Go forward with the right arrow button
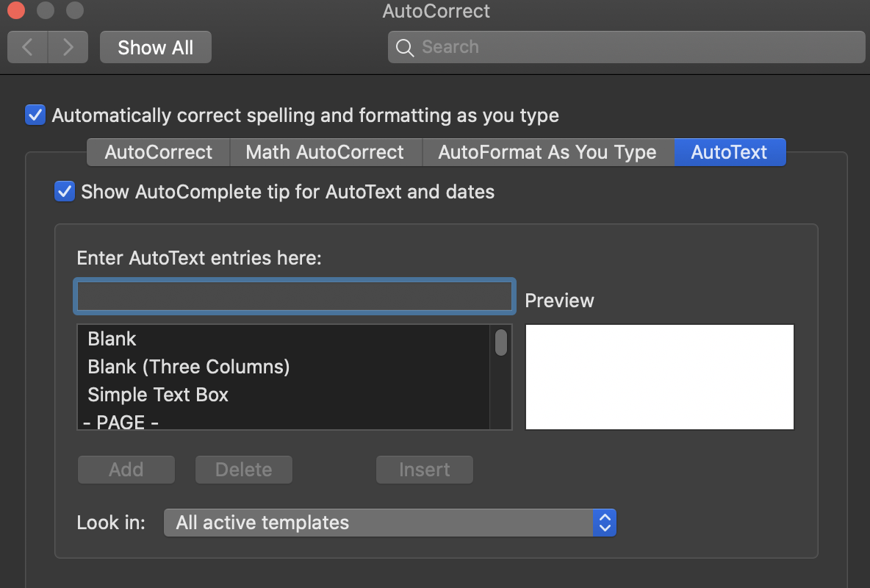The image size is (870, 588). tap(68, 47)
